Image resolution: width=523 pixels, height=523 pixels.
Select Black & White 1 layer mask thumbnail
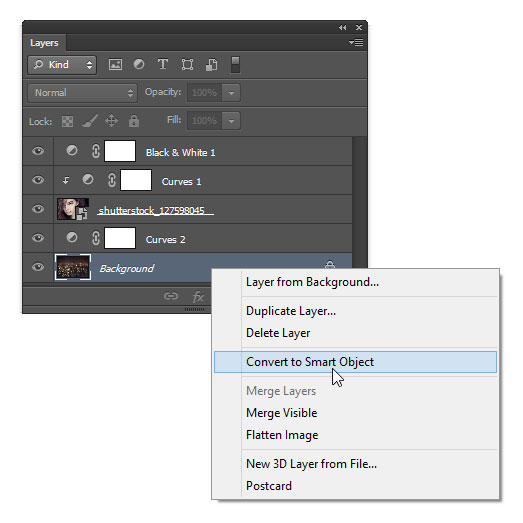click(120, 151)
